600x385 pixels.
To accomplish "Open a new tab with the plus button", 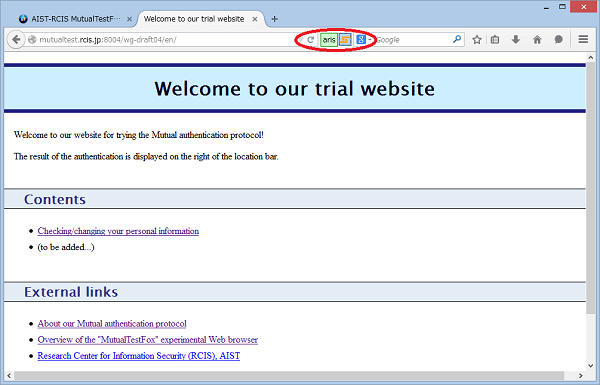I will pyautogui.click(x=274, y=19).
